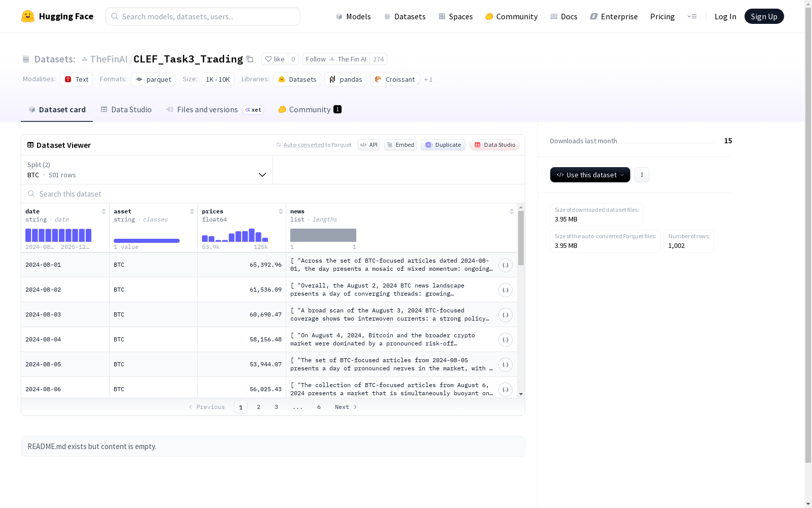Go to Spaces in top navigation
Viewport: 812px width, 508px height.
point(456,16)
